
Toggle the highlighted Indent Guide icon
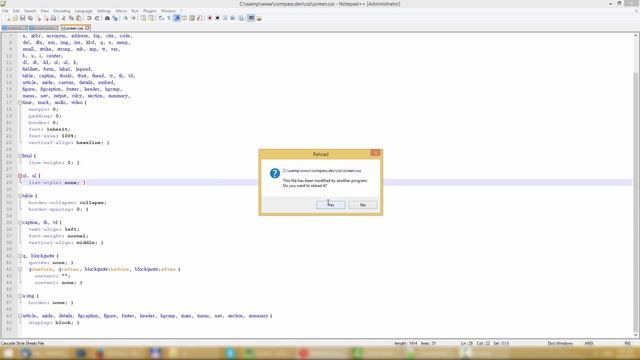pyautogui.click(x=177, y=18)
